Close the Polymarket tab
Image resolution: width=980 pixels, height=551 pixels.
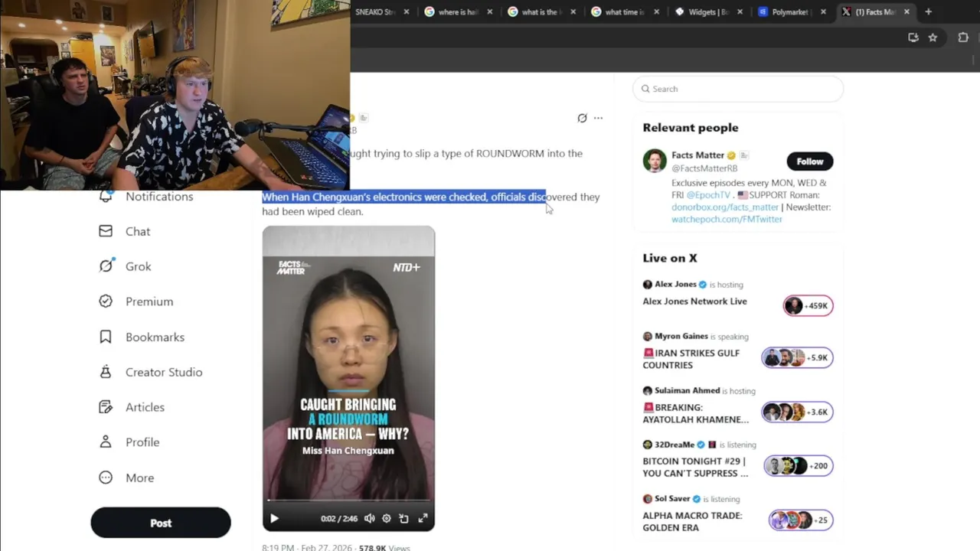[x=823, y=11]
